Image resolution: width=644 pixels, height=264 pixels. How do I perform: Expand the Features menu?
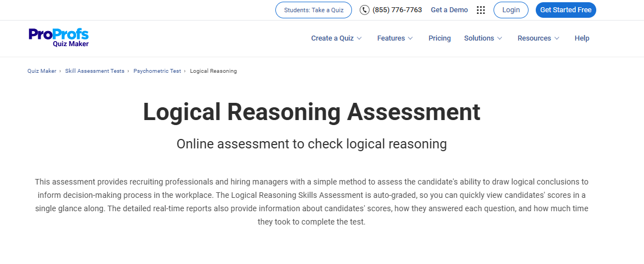pyautogui.click(x=395, y=38)
